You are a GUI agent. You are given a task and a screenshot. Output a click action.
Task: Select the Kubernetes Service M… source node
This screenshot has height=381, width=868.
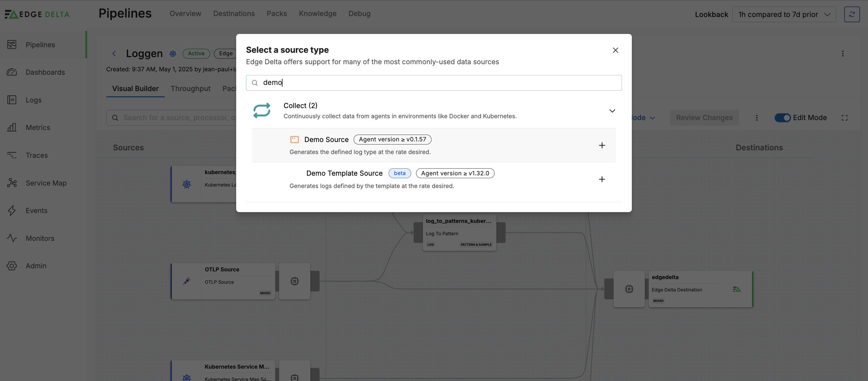(x=223, y=371)
